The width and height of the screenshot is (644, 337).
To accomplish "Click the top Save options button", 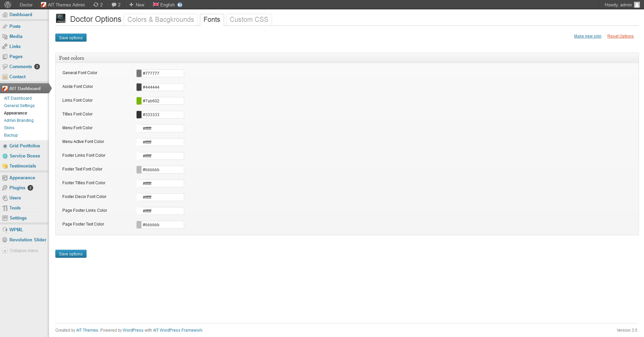I will pyautogui.click(x=71, y=38).
